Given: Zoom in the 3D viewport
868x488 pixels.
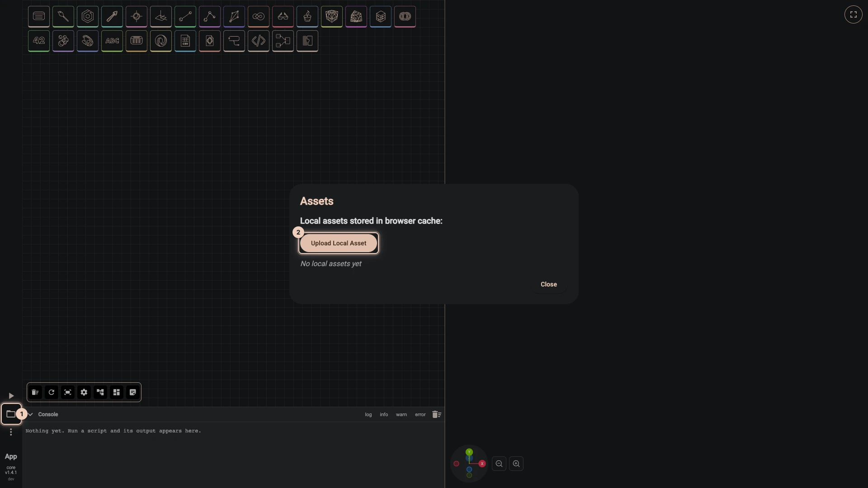Looking at the screenshot, I should point(516,464).
